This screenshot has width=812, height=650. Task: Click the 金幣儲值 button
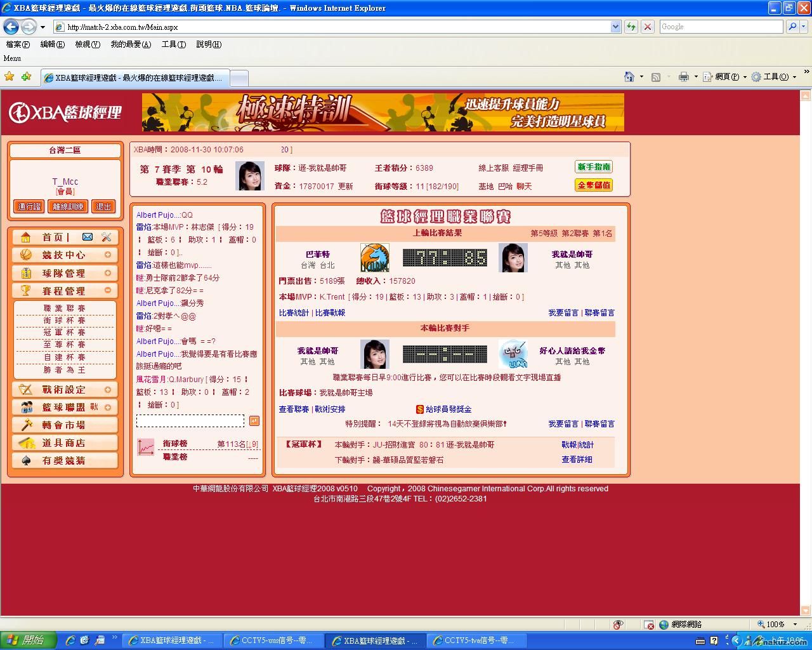pos(594,185)
